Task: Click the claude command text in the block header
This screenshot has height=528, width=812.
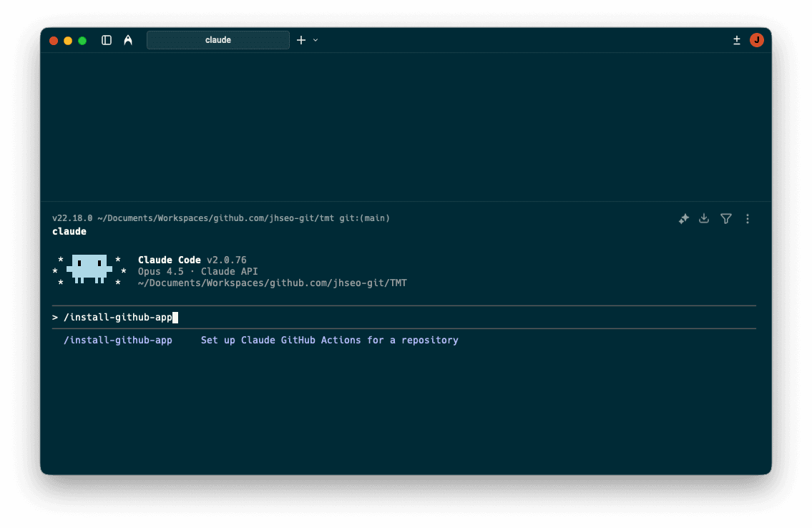Action: 69,230
